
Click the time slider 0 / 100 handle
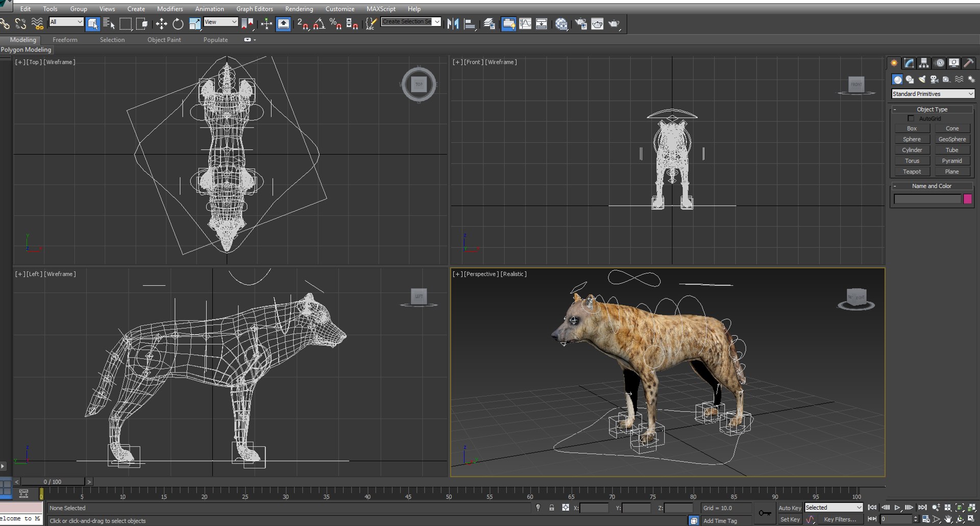click(x=53, y=482)
